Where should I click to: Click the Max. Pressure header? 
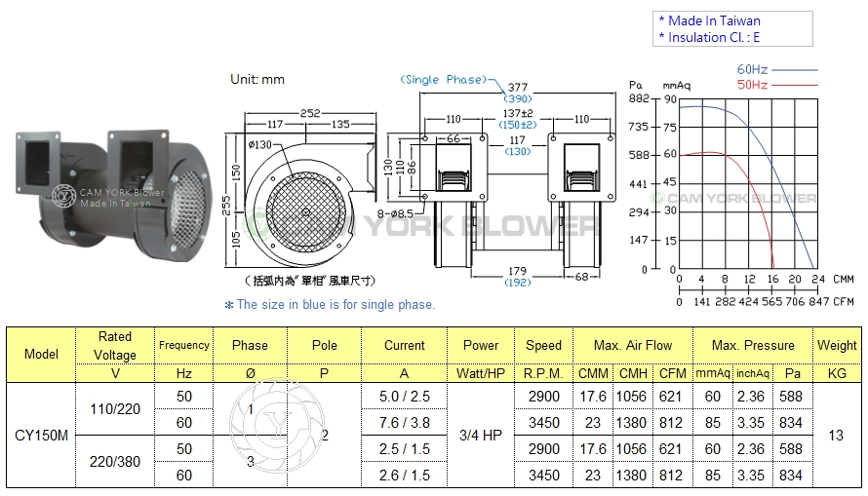(753, 346)
